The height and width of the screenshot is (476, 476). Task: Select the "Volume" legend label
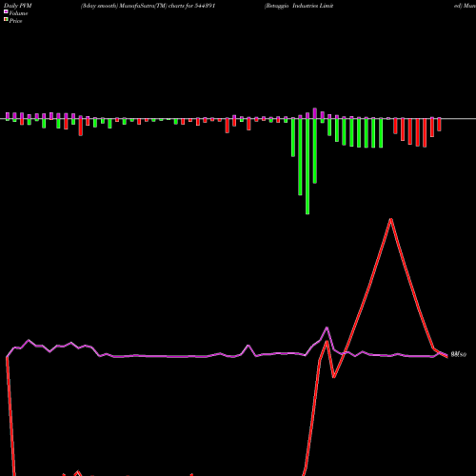[x=18, y=13]
